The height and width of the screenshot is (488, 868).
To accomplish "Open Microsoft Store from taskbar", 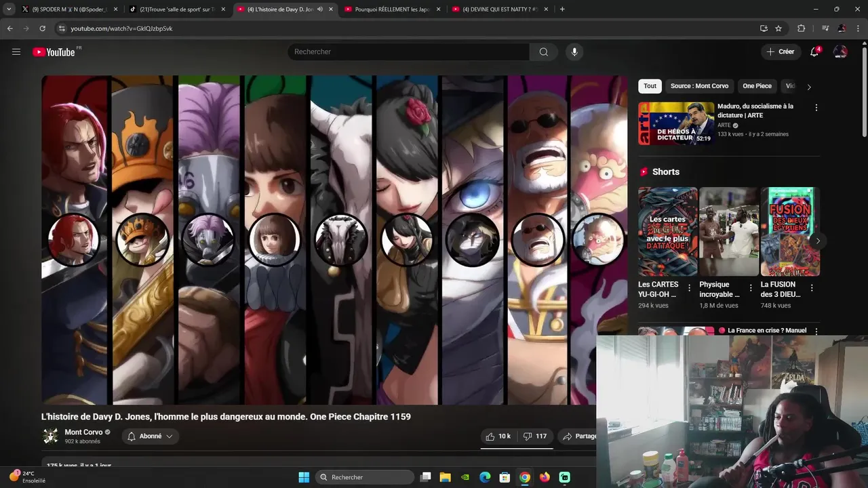I will pos(505,477).
